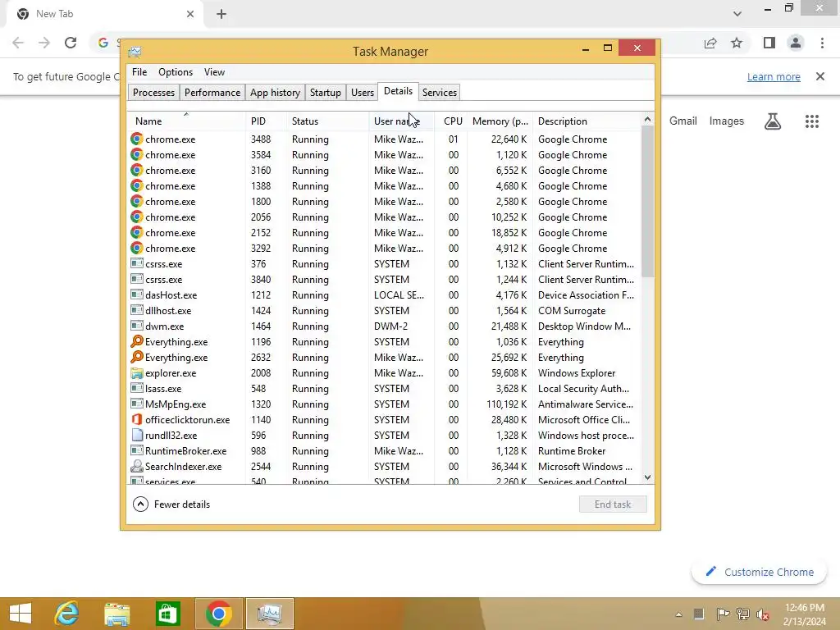Switch to the Services tab
840x630 pixels.
[440, 93]
